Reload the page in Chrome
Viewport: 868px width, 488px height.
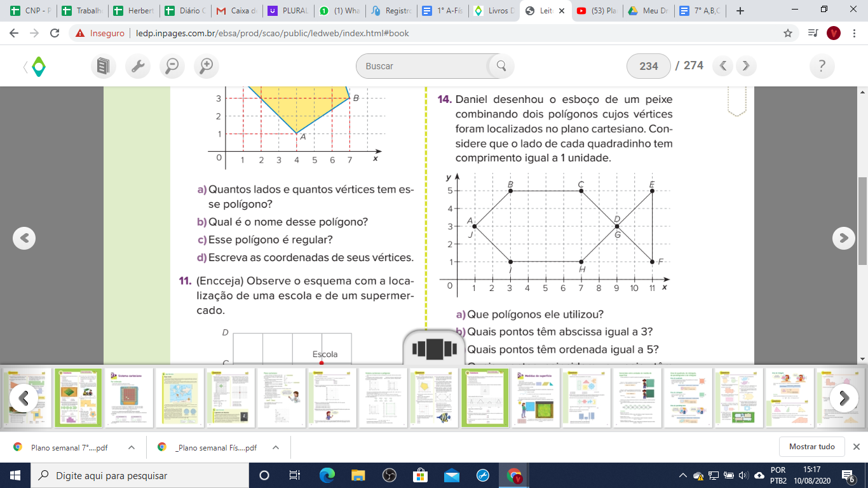(55, 33)
